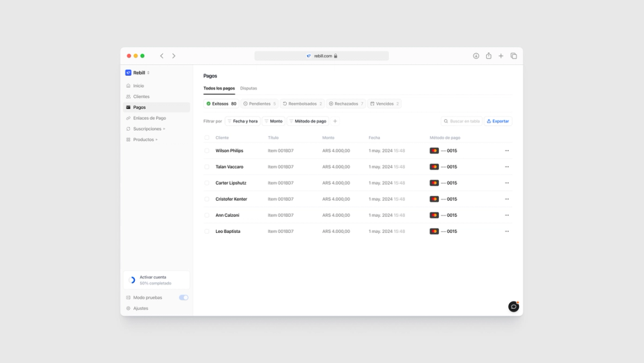Show browser tab overview
This screenshot has width=644, height=363.
click(514, 56)
